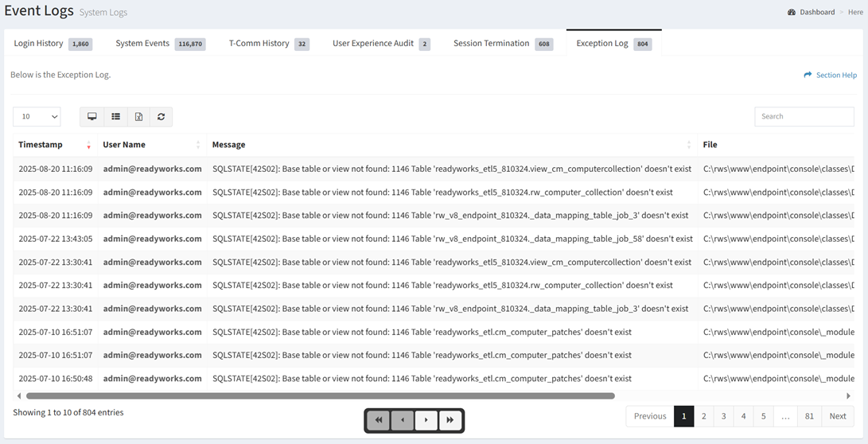
Task: Advance one page with single right arrow
Action: pyautogui.click(x=426, y=420)
